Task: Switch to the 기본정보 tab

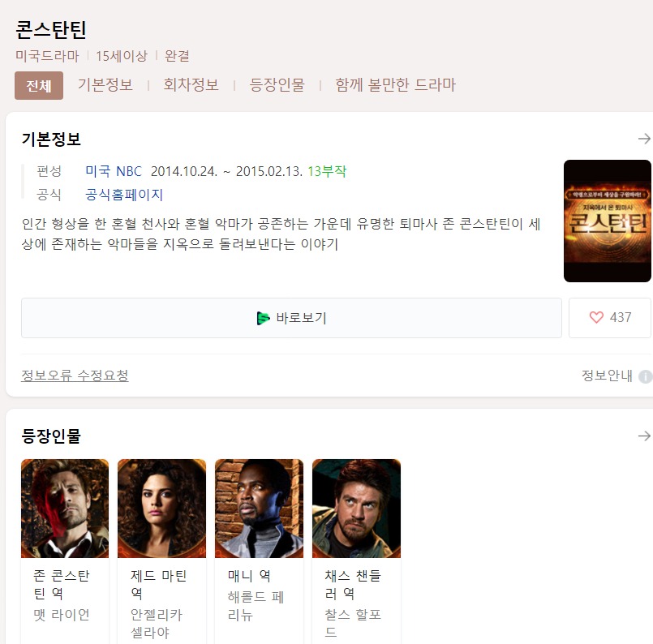Action: 105,85
